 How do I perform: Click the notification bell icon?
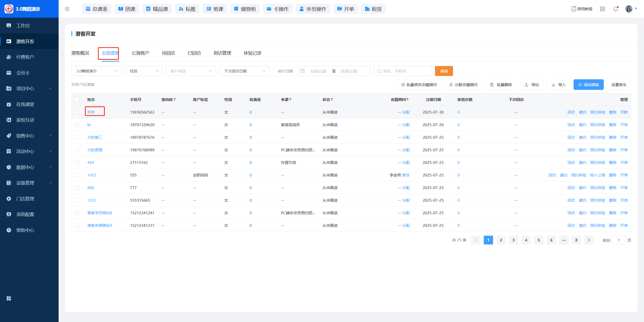[x=616, y=9]
